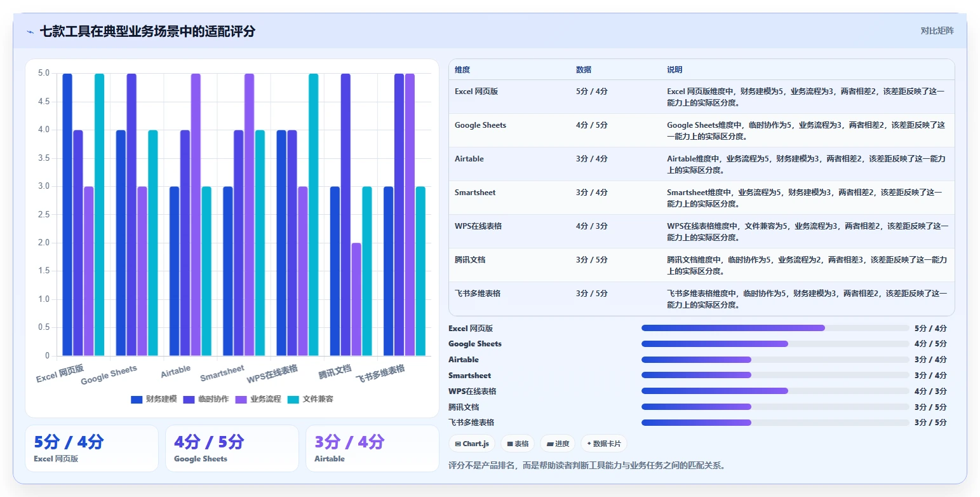Screen dimensions: 980x497
Task: Click the 腾讯文档 label in the progress list
Action: [x=464, y=407]
